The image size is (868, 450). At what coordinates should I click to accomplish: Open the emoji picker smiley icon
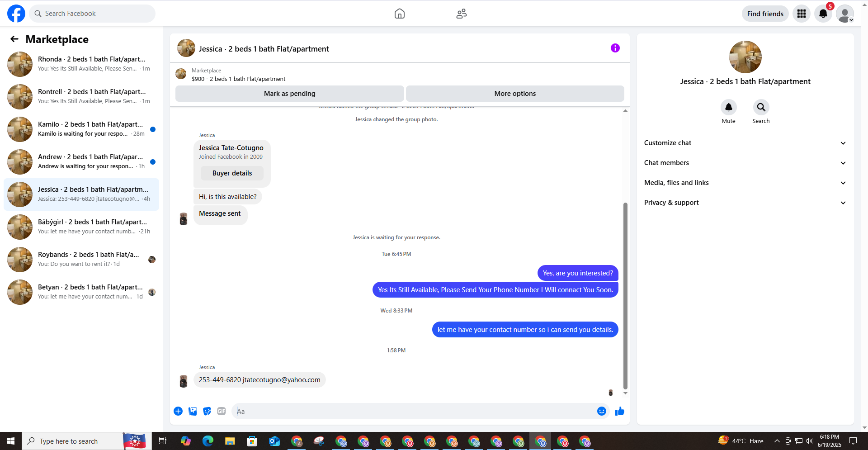coord(602,411)
